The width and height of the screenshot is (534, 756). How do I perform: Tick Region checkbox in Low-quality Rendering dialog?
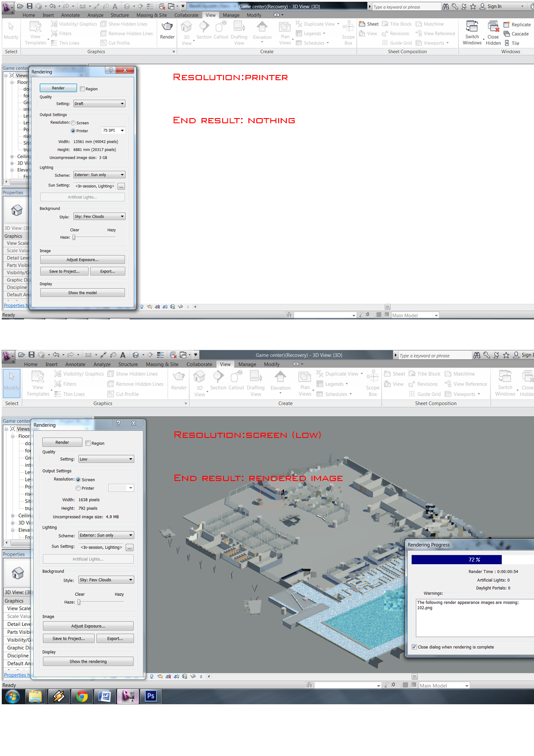point(88,443)
